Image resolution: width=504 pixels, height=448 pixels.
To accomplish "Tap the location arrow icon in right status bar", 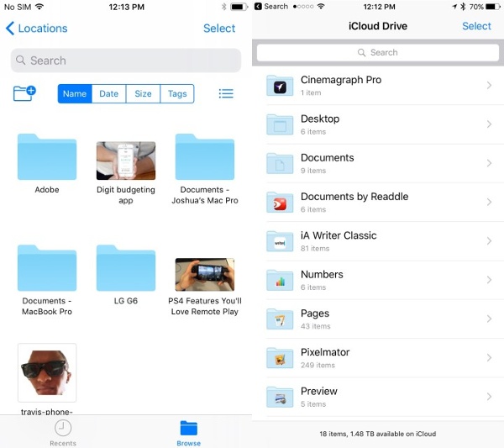I will [454, 7].
